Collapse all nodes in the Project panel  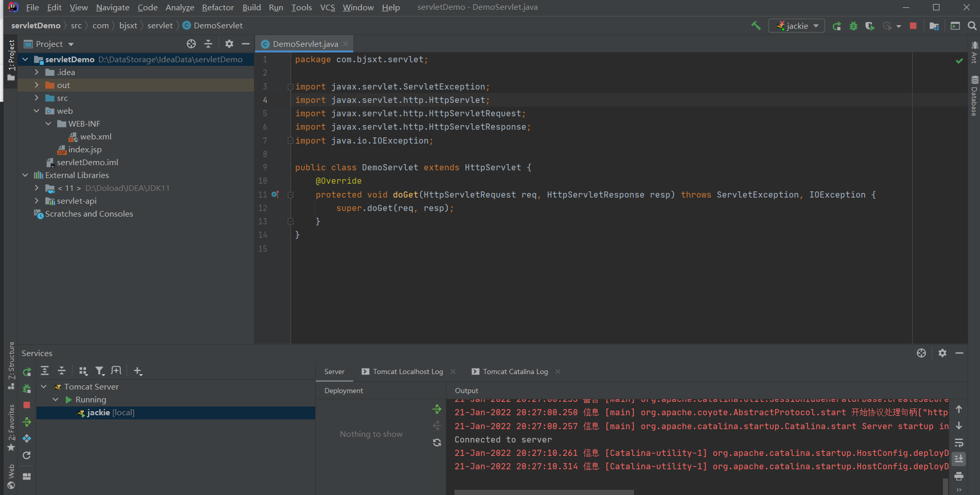pos(208,44)
